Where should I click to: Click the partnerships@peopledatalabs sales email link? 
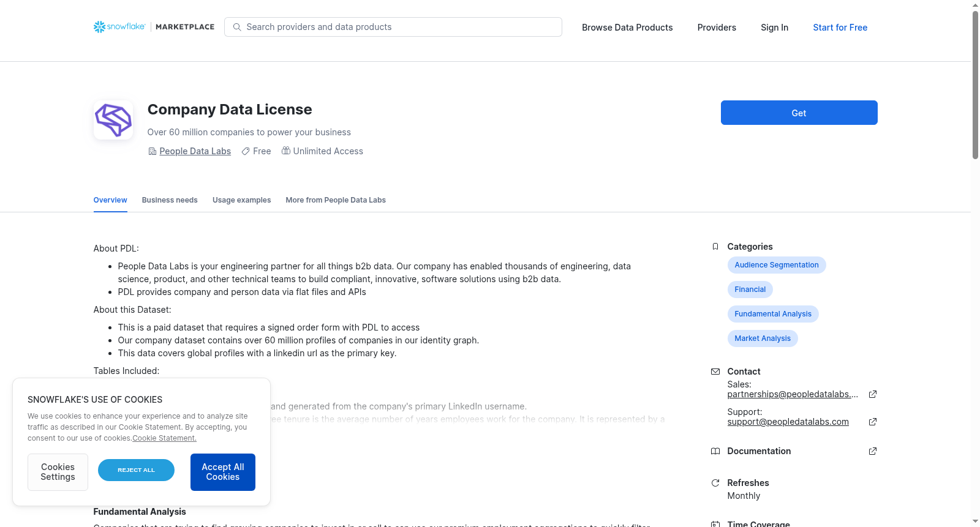pos(793,394)
